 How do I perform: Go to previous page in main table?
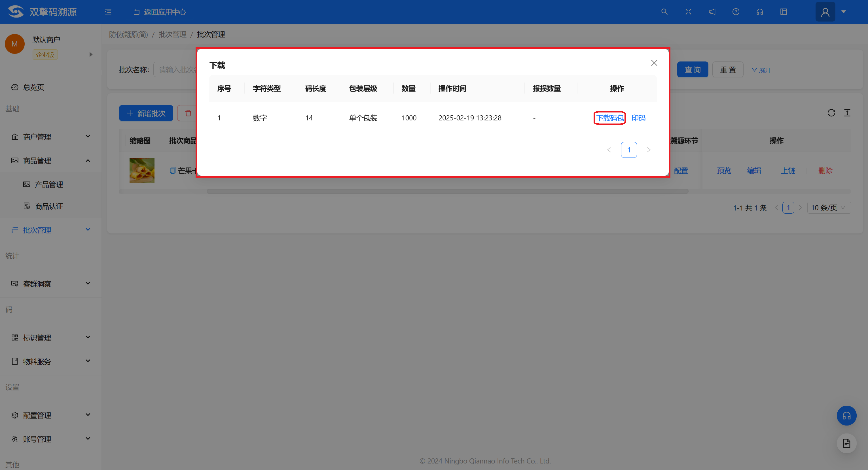776,208
